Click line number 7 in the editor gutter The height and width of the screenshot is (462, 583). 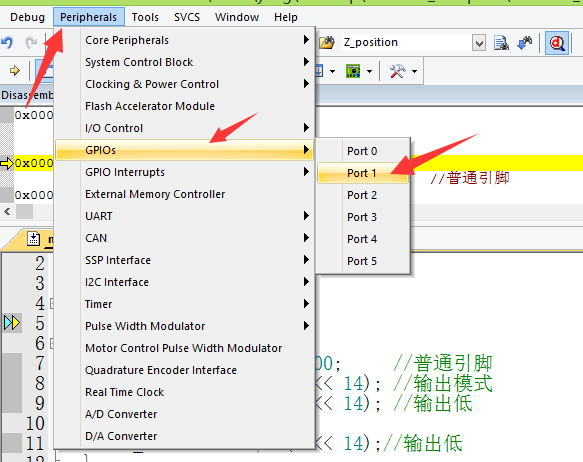point(40,363)
